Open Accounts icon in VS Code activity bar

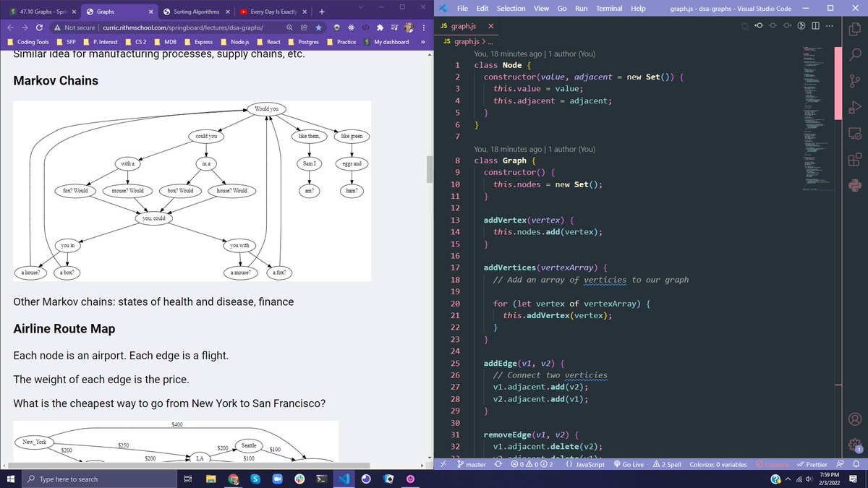point(854,419)
